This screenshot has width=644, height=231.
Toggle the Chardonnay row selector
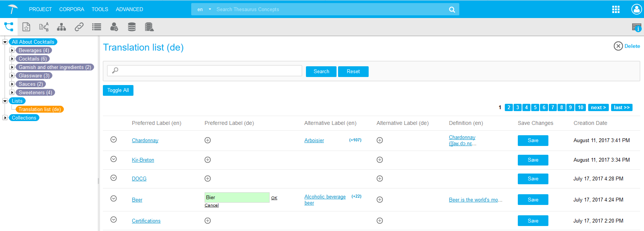point(114,139)
